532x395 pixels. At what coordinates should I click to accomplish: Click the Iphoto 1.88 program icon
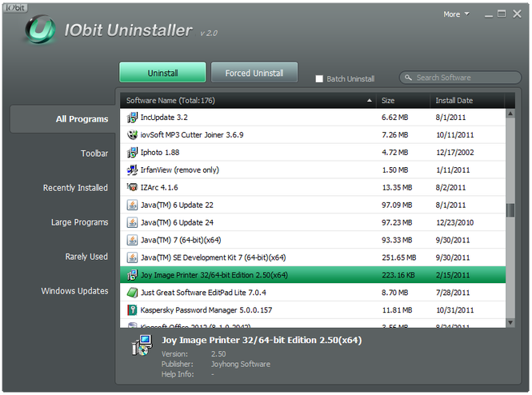tap(132, 153)
